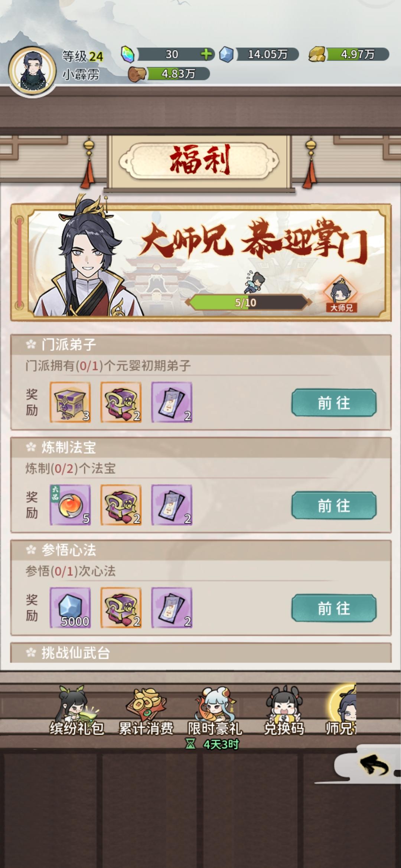Screen dimensions: 401x868
Task: View the 六品 orb reward with quantity 5
Action: point(70,505)
